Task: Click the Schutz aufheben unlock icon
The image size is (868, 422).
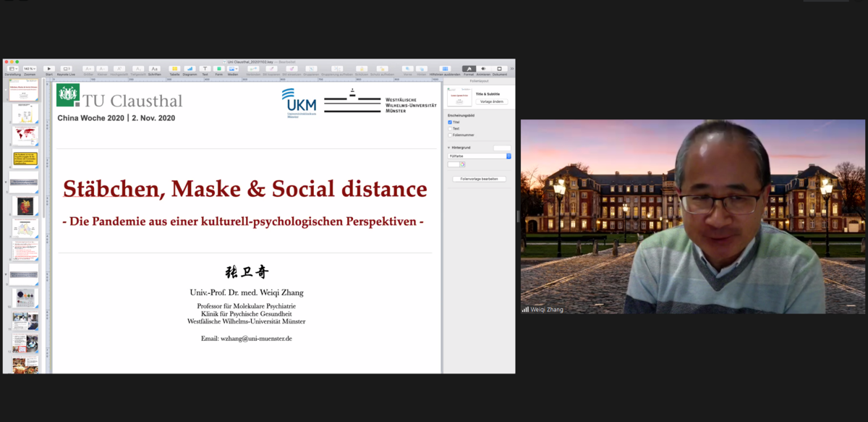Action: point(383,69)
